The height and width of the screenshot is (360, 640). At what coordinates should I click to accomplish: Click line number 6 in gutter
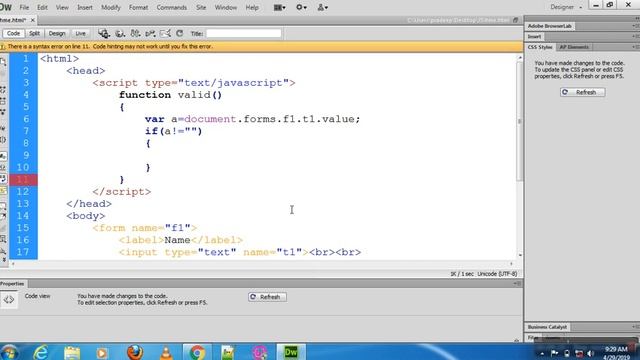point(25,119)
